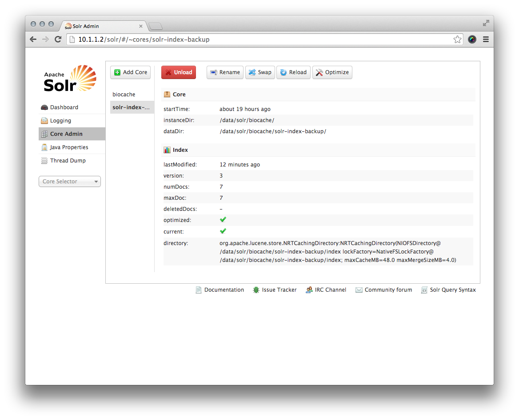
Task: Click the Documentation page icon
Action: point(199,290)
